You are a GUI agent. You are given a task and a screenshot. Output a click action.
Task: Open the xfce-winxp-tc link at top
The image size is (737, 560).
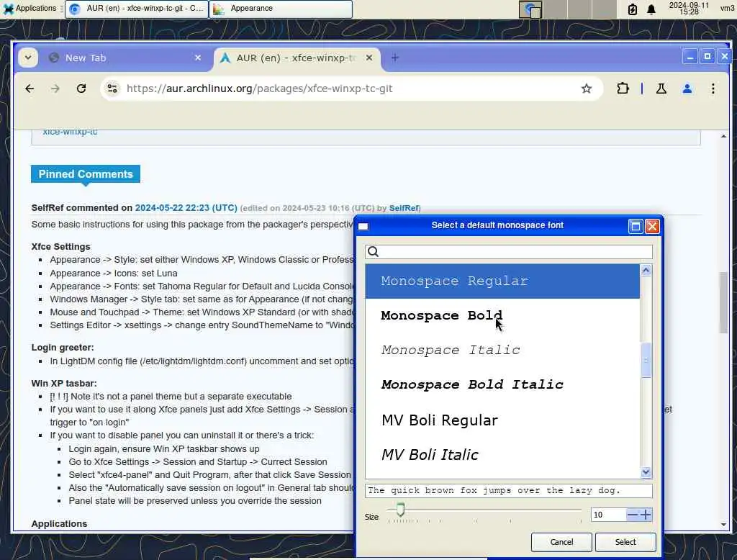(x=70, y=132)
